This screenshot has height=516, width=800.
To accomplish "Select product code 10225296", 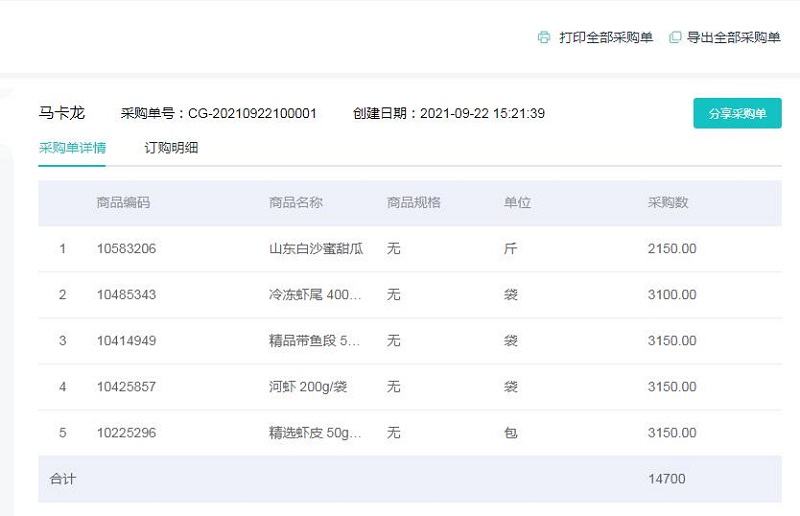I will point(127,433).
